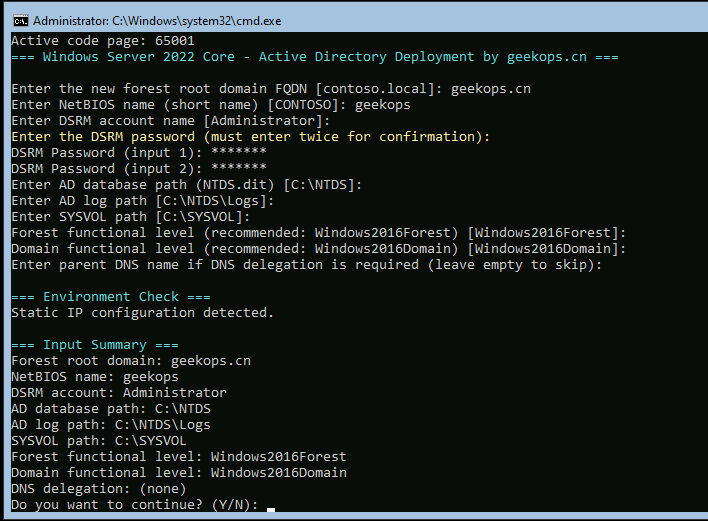
Task: Click the cmd.exe icon in title bar
Action: (x=19, y=19)
